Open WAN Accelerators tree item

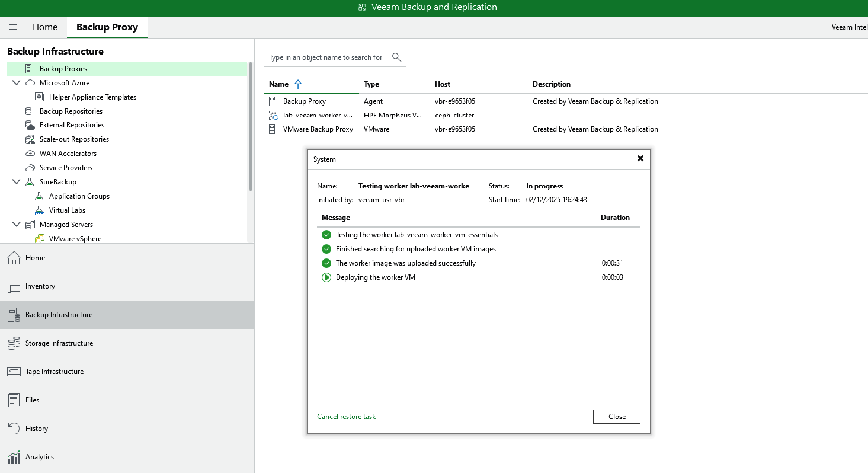tap(68, 154)
